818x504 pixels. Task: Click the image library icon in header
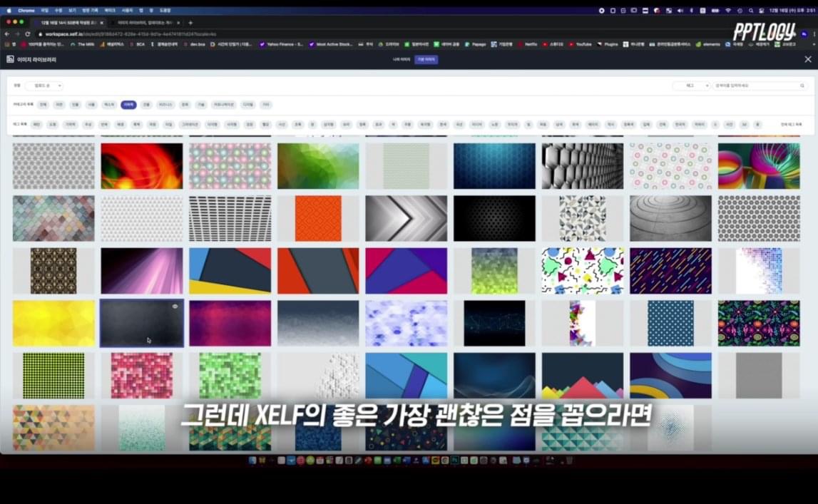pyautogui.click(x=10, y=59)
